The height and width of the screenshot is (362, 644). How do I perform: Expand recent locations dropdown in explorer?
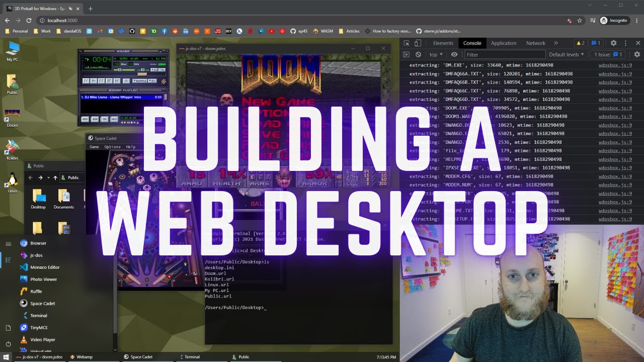48,177
